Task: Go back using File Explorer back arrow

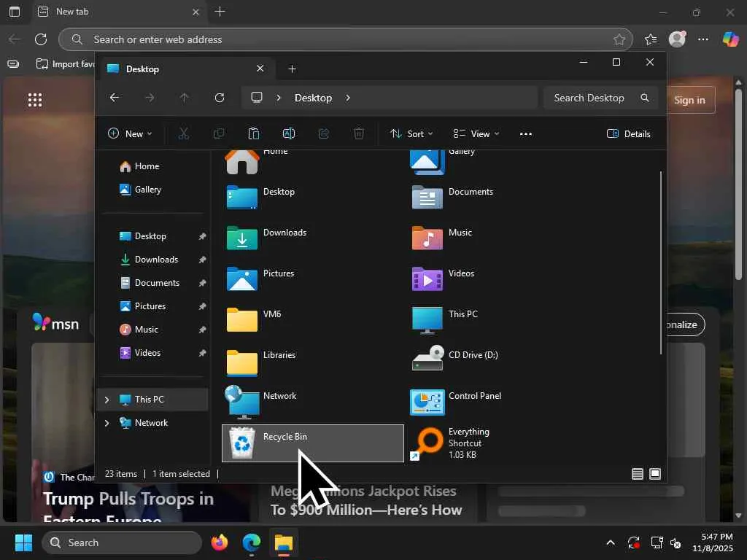Action: coord(115,98)
